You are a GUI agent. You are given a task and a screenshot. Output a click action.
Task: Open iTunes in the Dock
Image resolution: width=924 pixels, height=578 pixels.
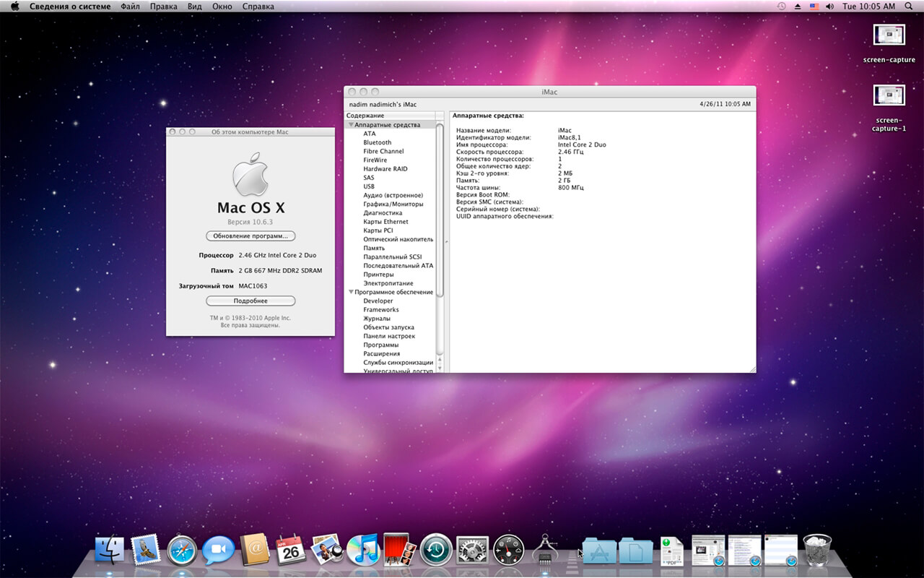coord(363,551)
